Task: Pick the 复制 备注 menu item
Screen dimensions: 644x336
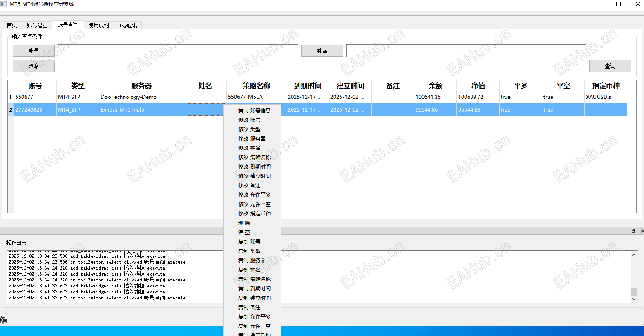Action: click(252, 307)
